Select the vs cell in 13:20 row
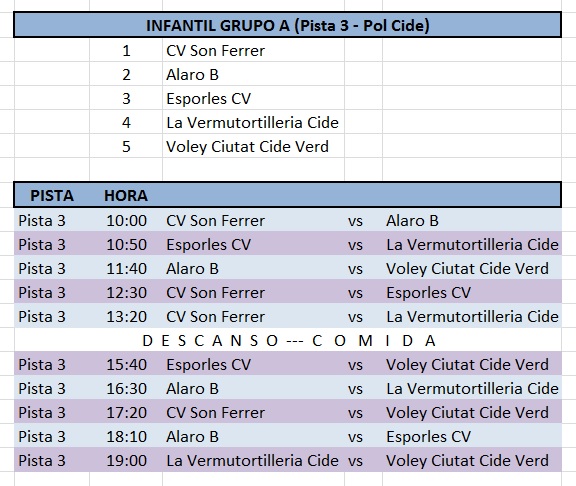Image resolution: width=576 pixels, height=486 pixels. point(355,317)
